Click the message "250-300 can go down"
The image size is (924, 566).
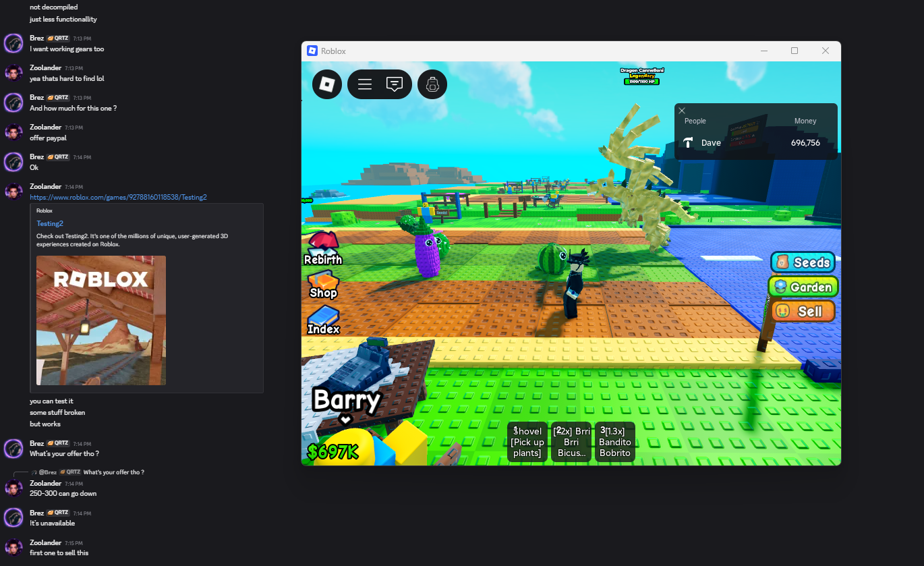63,494
